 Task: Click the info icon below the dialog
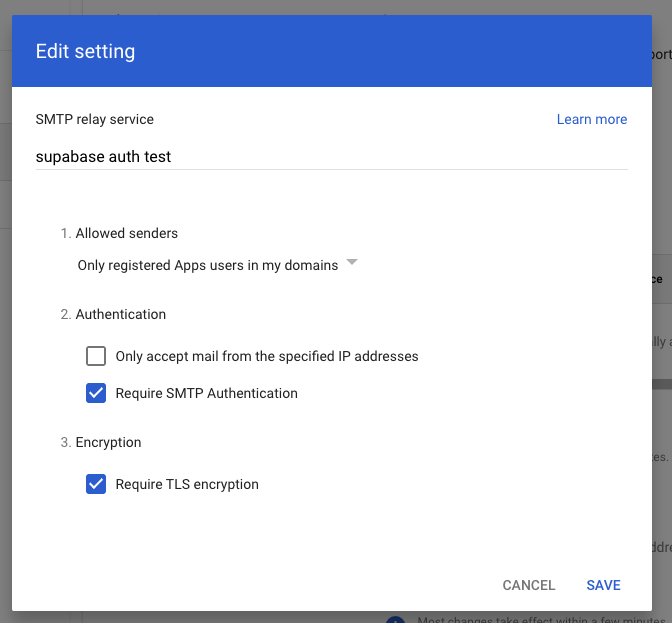[395, 619]
